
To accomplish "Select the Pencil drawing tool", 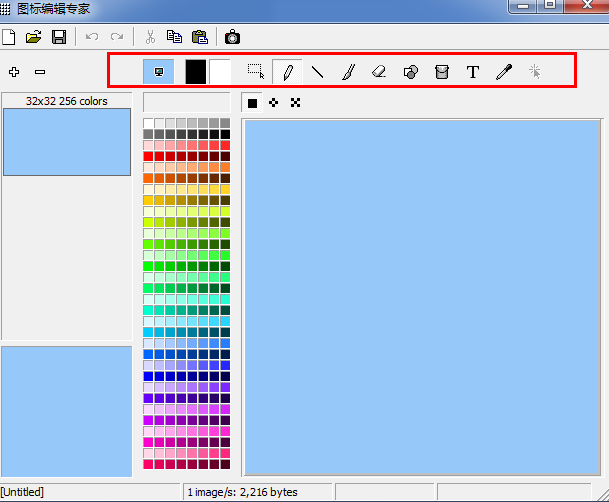I will pyautogui.click(x=287, y=72).
